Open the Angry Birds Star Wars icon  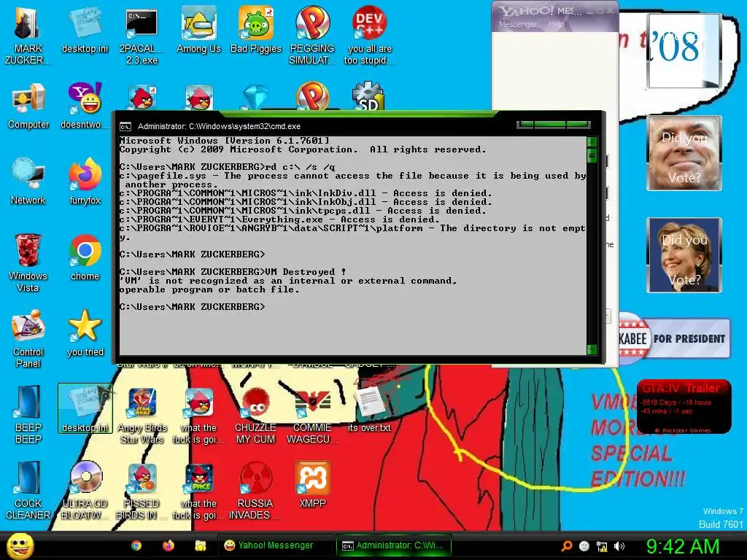click(x=142, y=414)
